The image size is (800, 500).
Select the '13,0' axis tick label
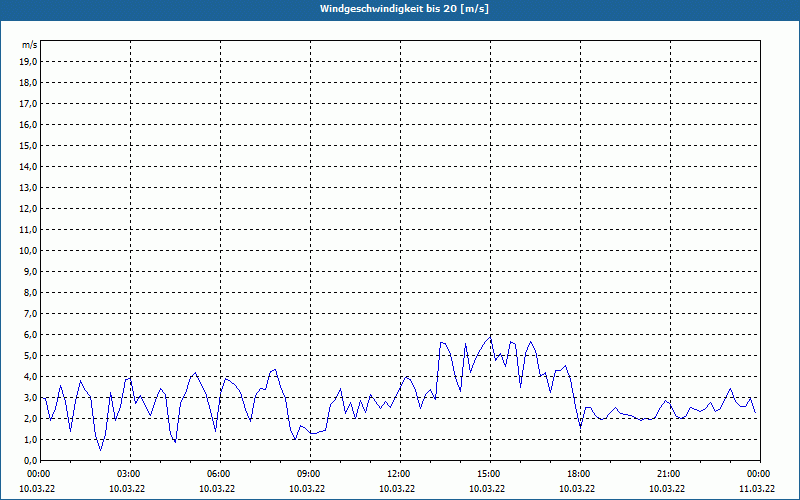(28, 187)
